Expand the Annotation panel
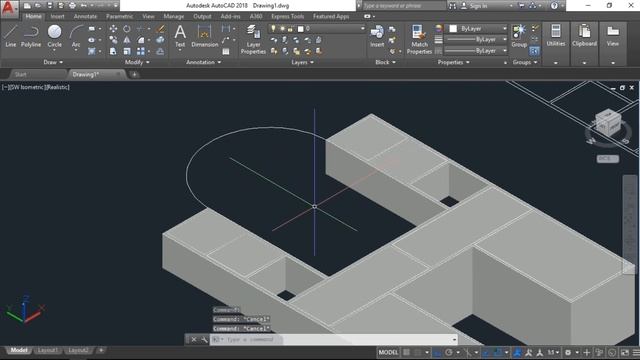640x360 pixels. [203, 62]
